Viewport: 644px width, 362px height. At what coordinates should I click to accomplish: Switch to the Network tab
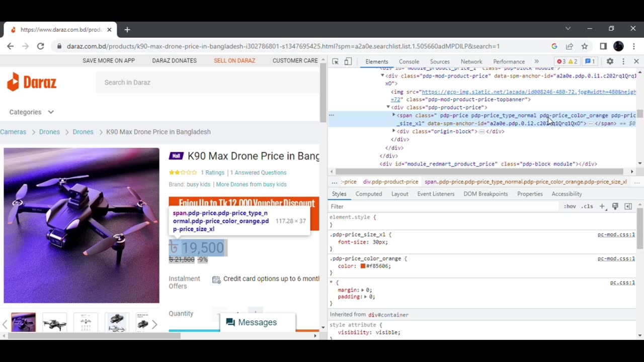point(471,61)
